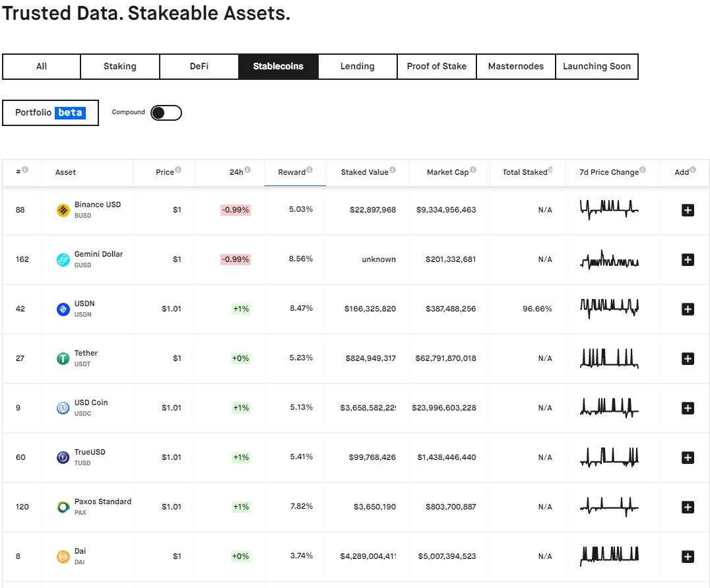Image resolution: width=710 pixels, height=588 pixels.
Task: Open the TrueUSD asset link
Action: pos(90,452)
